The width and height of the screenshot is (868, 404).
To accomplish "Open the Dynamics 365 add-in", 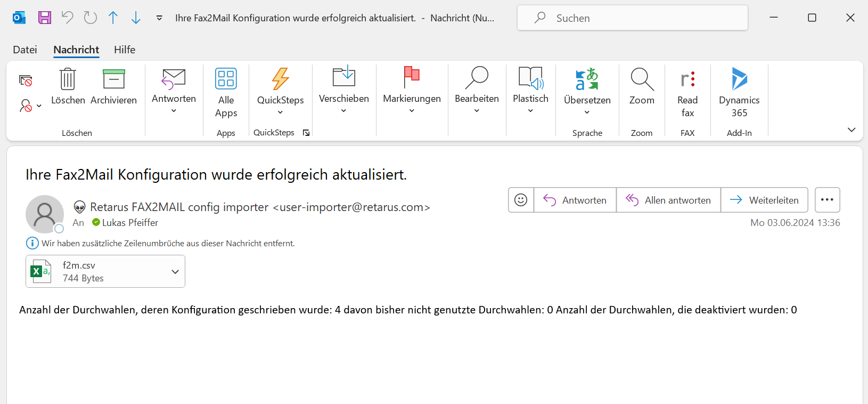I will (x=739, y=79).
